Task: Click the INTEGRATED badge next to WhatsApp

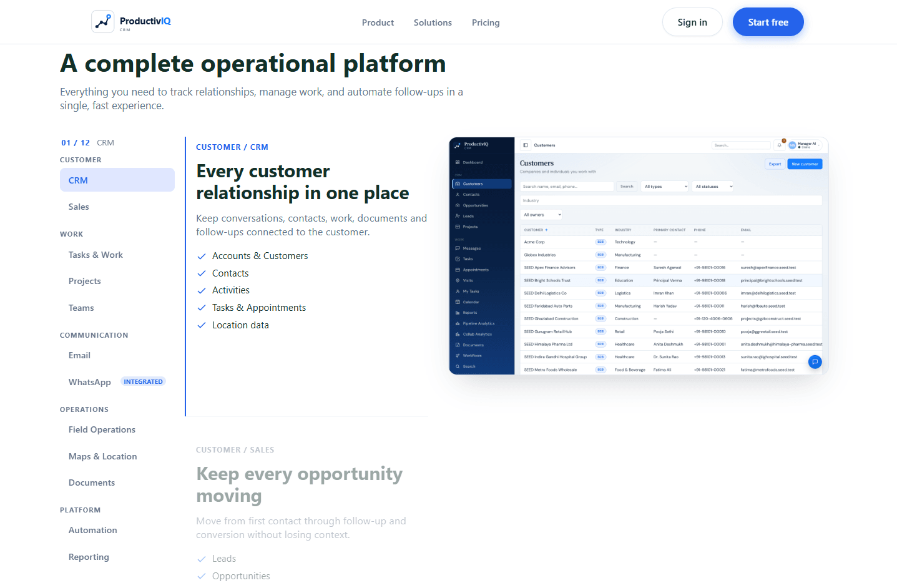Action: (x=143, y=382)
